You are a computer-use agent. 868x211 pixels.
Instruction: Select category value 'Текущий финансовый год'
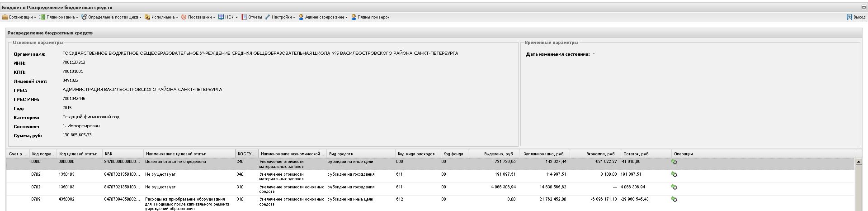coord(91,117)
